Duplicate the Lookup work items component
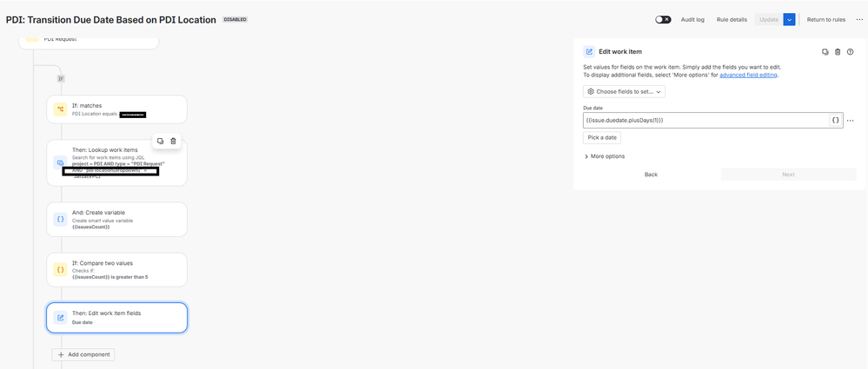Screen dimensions: 868x369 point(161,141)
